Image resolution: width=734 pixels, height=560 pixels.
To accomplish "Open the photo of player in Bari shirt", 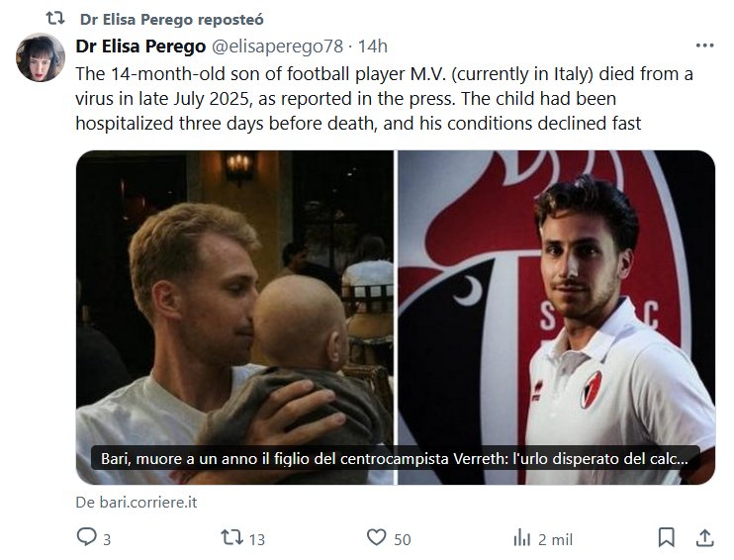I will click(556, 297).
